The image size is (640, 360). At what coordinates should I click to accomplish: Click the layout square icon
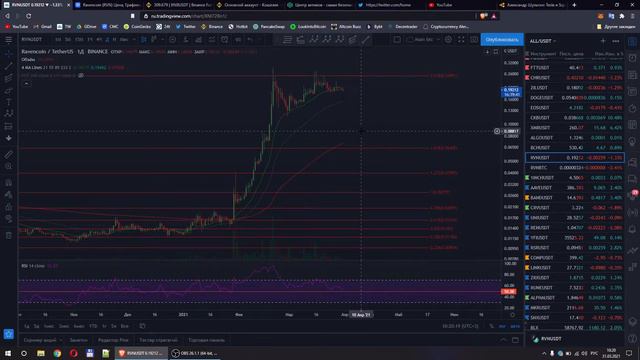point(397,40)
